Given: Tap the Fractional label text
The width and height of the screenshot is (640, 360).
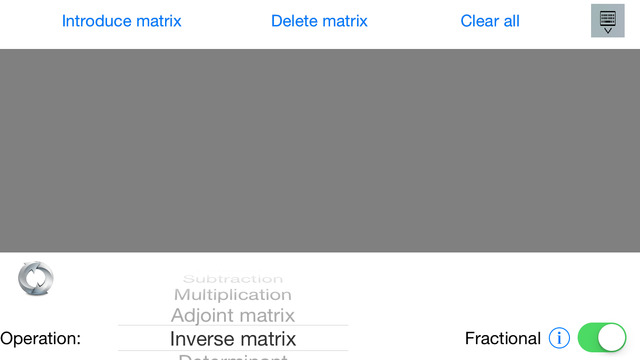Looking at the screenshot, I should (502, 338).
